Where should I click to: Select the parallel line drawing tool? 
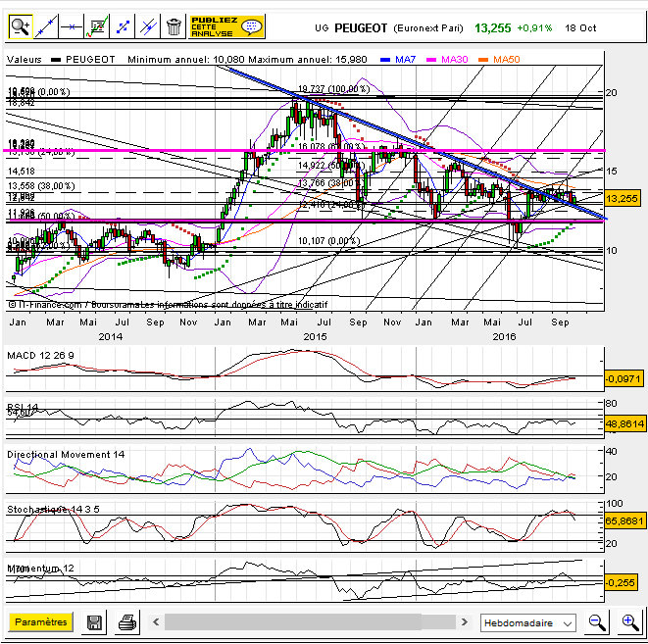click(147, 26)
